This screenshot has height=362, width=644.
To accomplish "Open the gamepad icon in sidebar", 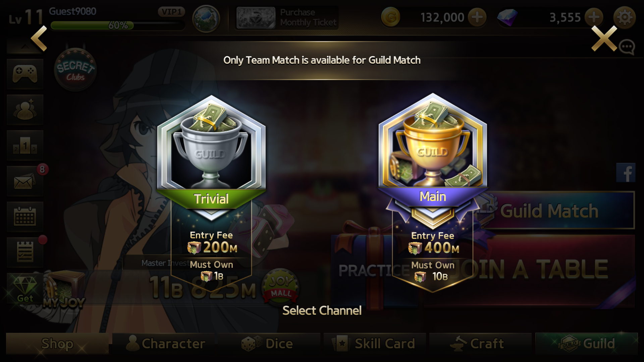I will [x=25, y=74].
